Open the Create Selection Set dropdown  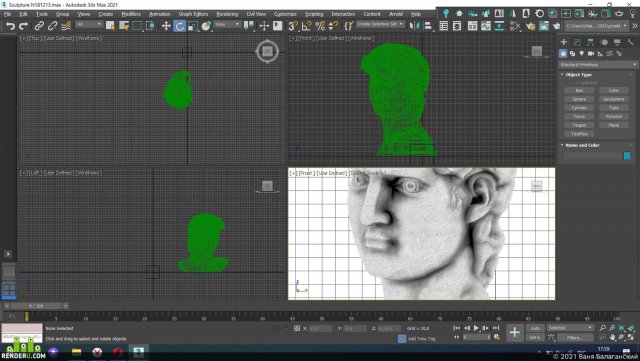380,25
